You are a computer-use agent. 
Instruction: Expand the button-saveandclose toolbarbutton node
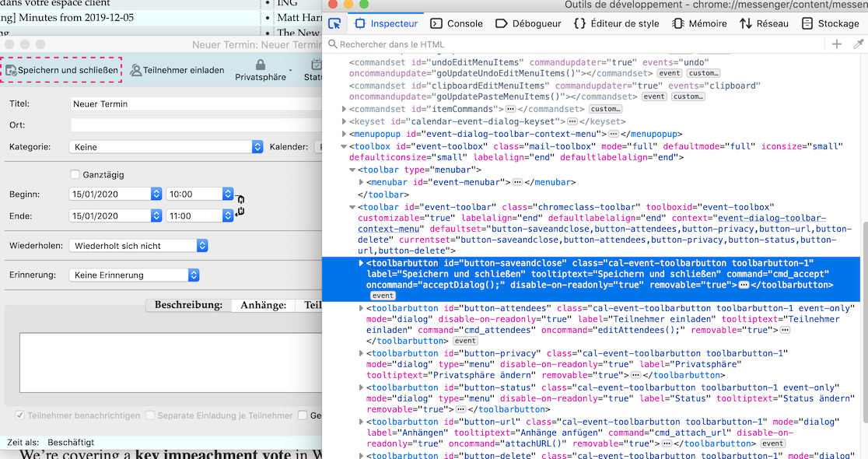[x=360, y=263]
